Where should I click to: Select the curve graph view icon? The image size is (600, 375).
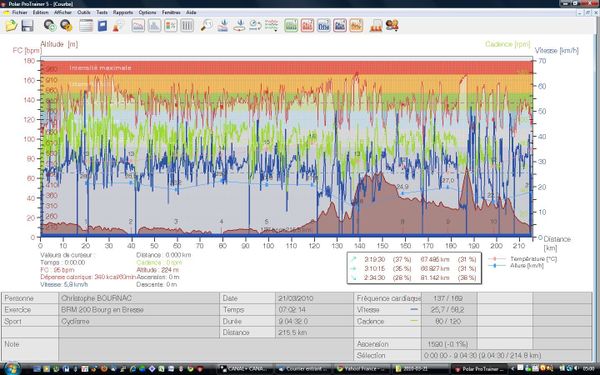coord(138,26)
